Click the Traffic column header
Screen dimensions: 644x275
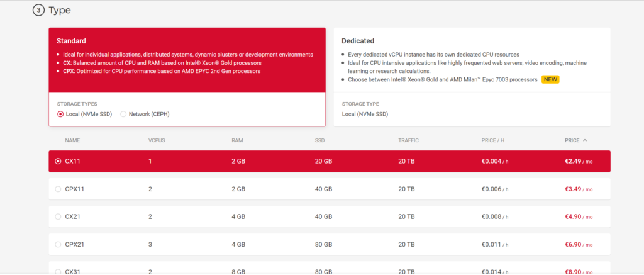click(408, 140)
